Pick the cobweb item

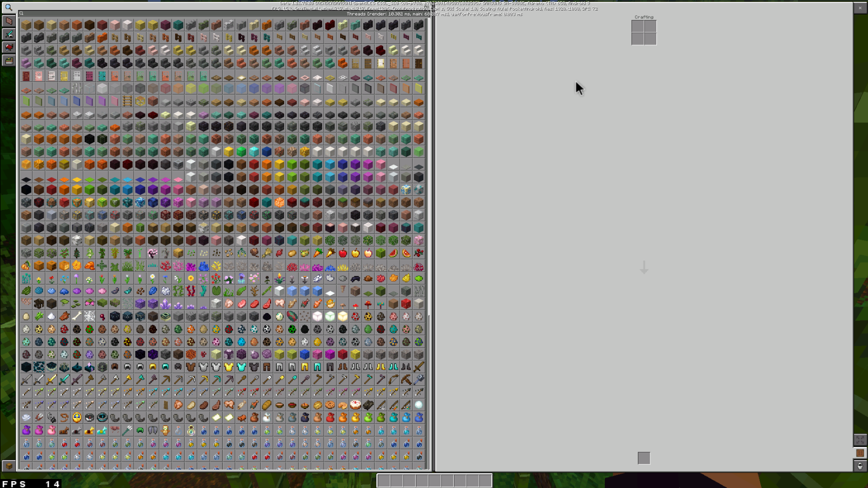90,316
